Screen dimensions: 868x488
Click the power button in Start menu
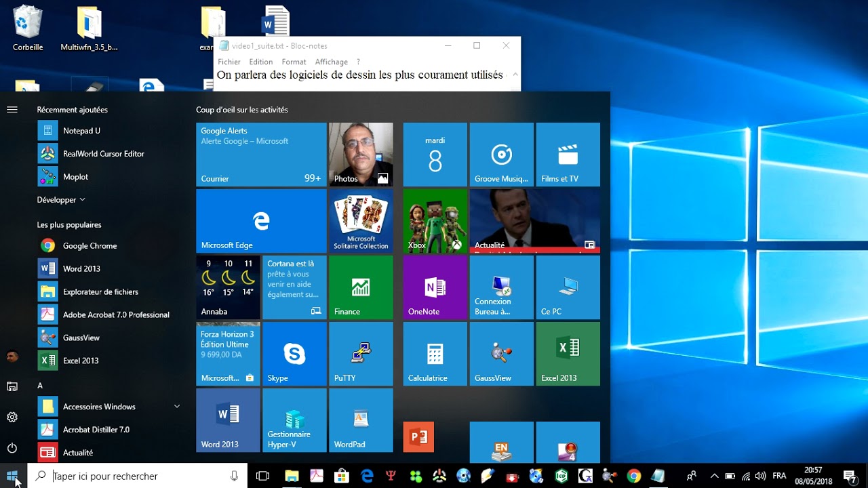coord(12,448)
